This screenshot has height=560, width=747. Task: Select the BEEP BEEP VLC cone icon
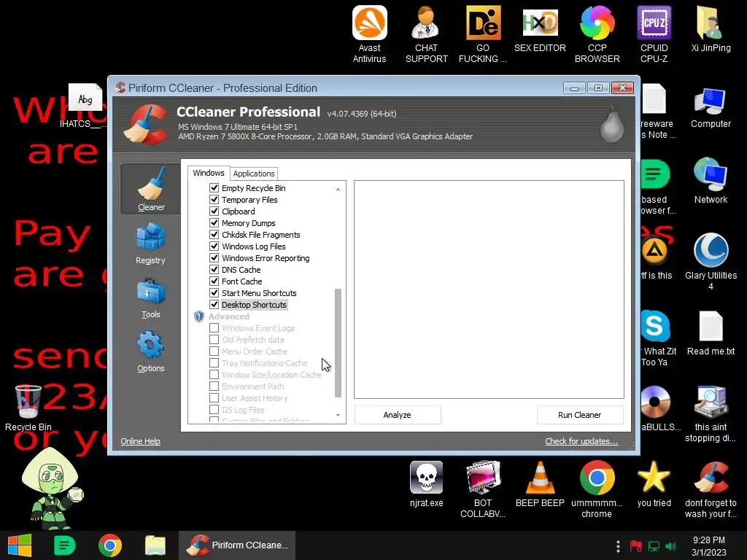540,484
